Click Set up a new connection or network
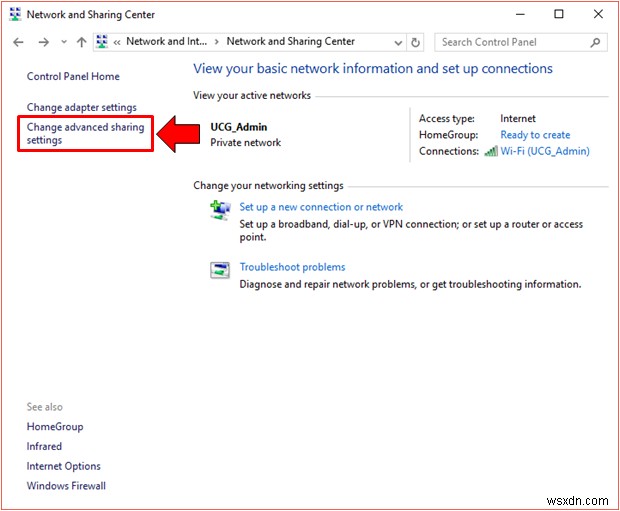The height and width of the screenshot is (511, 620). tap(321, 207)
